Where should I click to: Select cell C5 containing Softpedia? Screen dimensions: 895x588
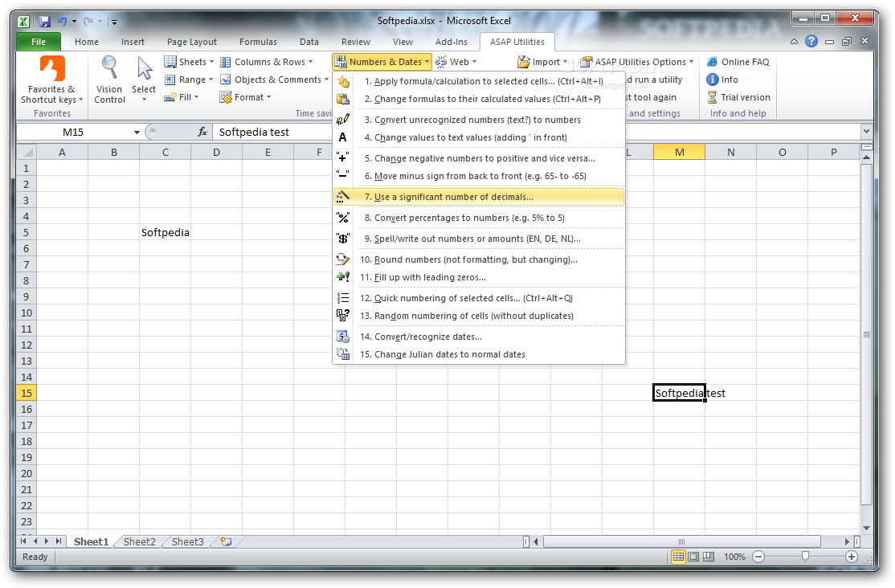[165, 232]
